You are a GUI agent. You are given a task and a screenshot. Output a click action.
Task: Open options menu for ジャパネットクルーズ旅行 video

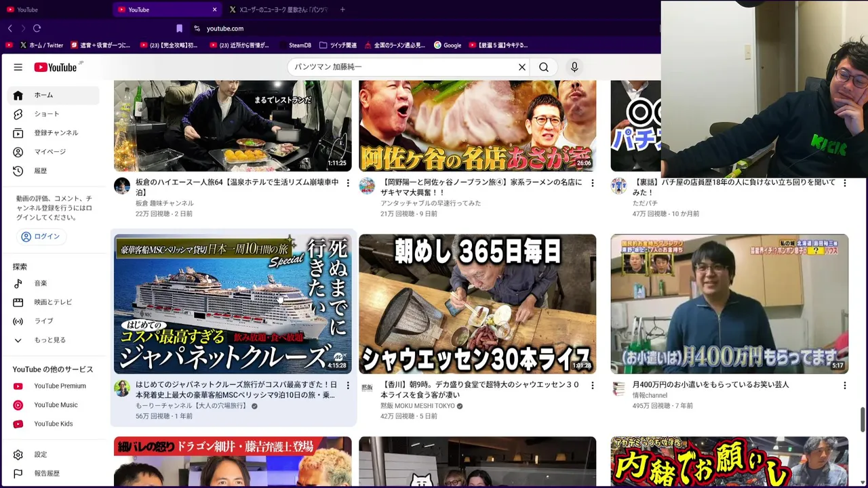[x=348, y=386]
